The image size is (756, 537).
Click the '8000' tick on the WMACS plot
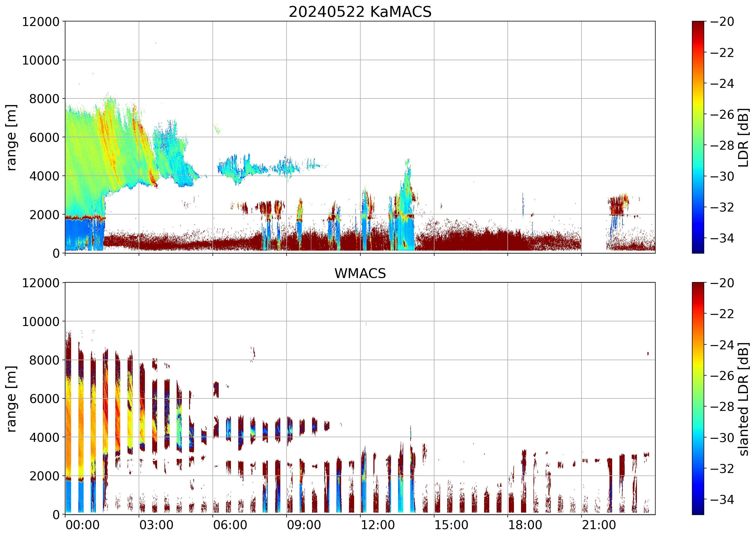pos(44,360)
